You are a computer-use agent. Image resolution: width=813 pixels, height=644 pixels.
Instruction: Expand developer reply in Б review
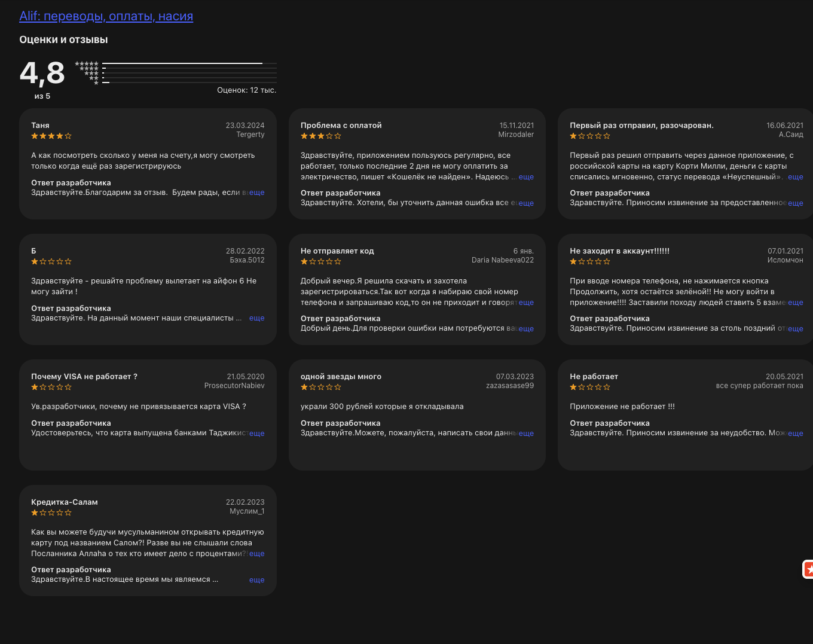click(x=256, y=318)
